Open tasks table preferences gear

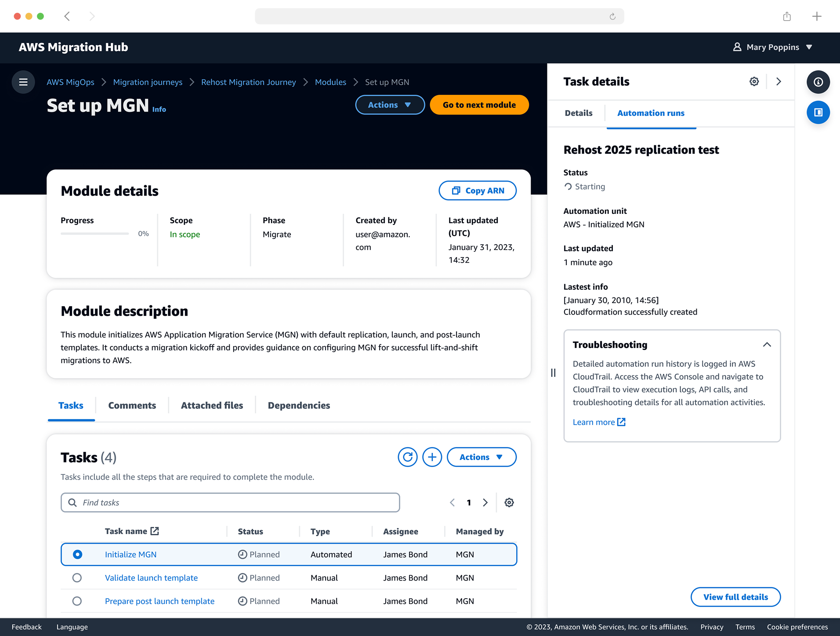tap(509, 502)
